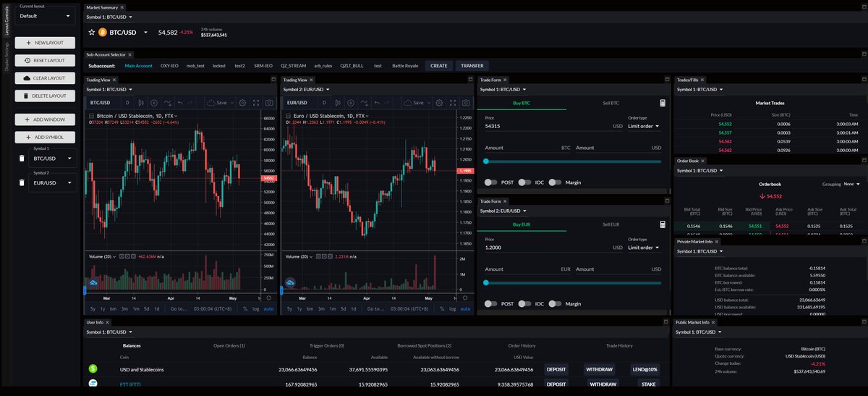Toggle percent scale on BTC/USD chart
Screen dimensions: 868x396
(245, 309)
